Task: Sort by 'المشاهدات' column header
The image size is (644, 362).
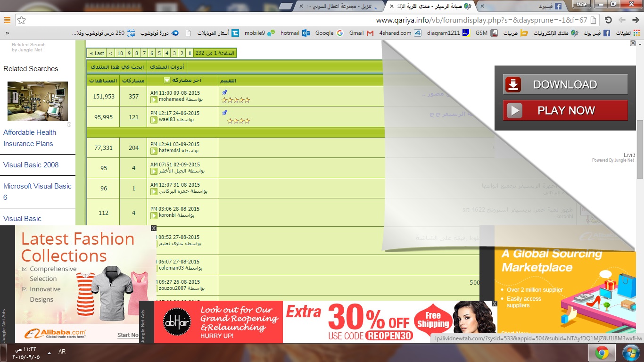Action: point(103,81)
